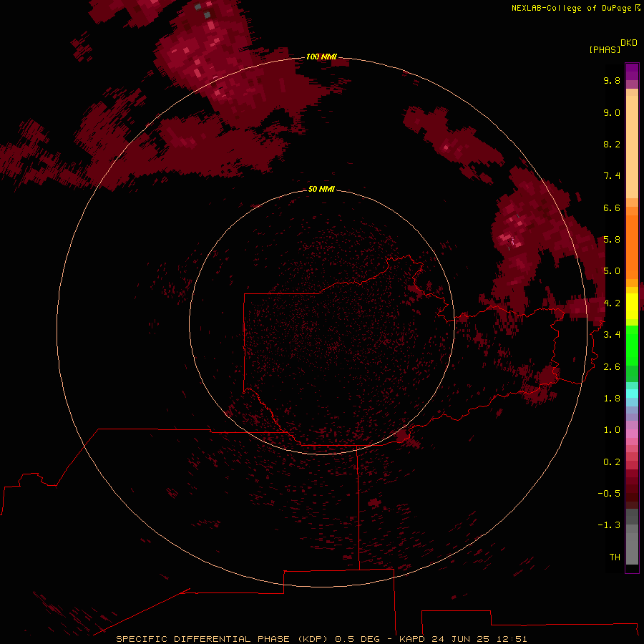This screenshot has width=644, height=644.
Task: Click the 8.2 legend value
Action: click(x=612, y=144)
